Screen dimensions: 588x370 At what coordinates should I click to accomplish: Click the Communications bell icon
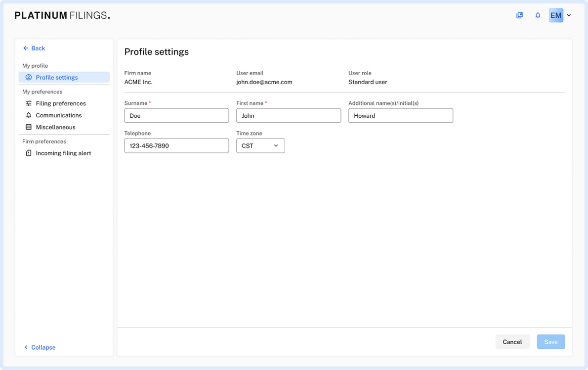(x=29, y=115)
